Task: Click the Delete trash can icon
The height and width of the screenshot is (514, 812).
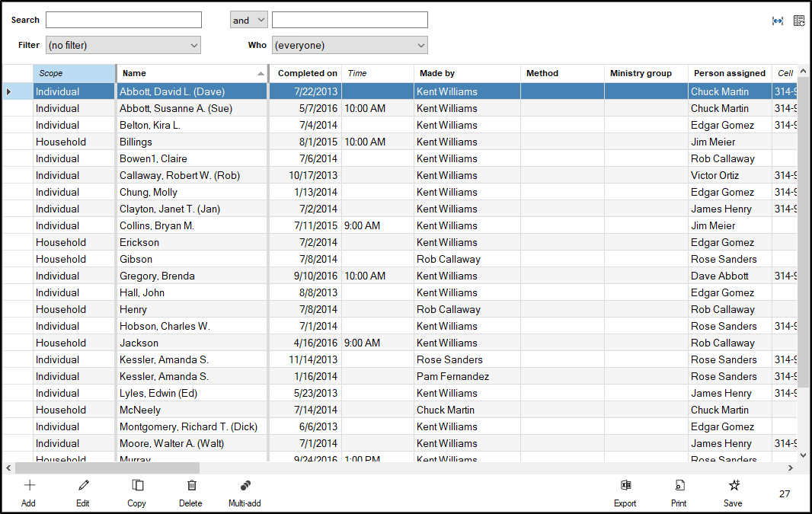Action: tap(191, 486)
